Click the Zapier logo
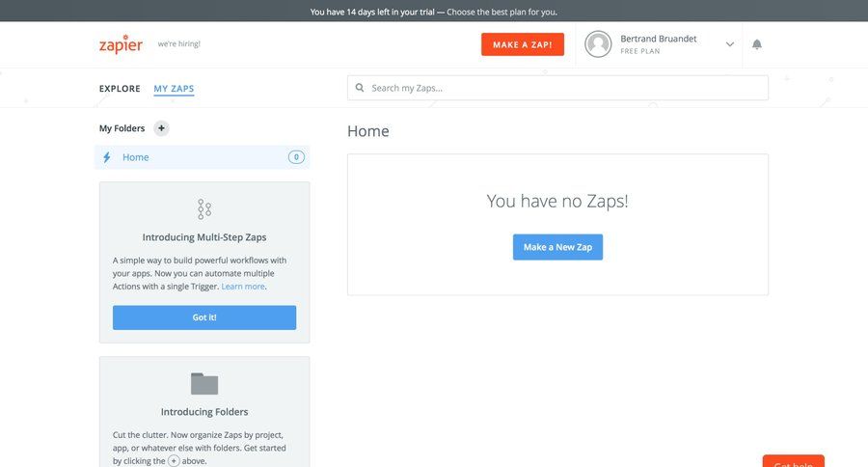 pos(121,44)
